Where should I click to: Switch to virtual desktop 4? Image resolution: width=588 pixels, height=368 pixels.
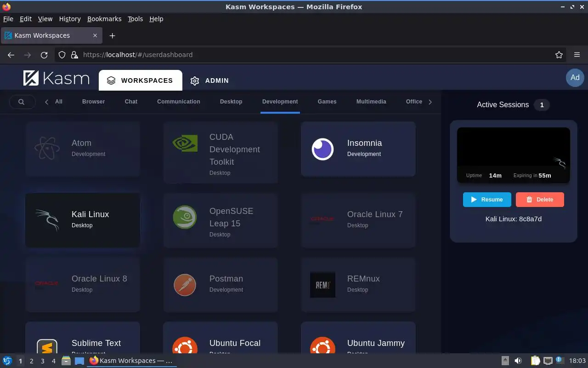click(53, 361)
